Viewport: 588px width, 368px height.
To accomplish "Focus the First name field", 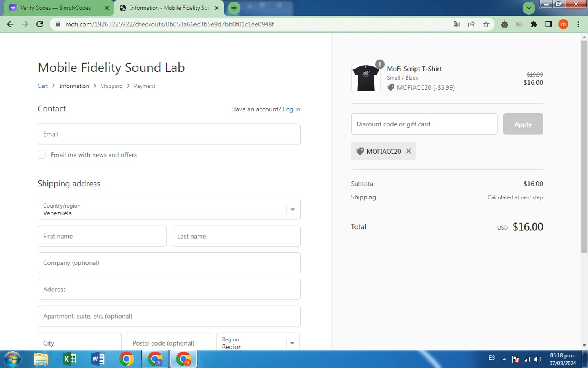I will (x=102, y=236).
